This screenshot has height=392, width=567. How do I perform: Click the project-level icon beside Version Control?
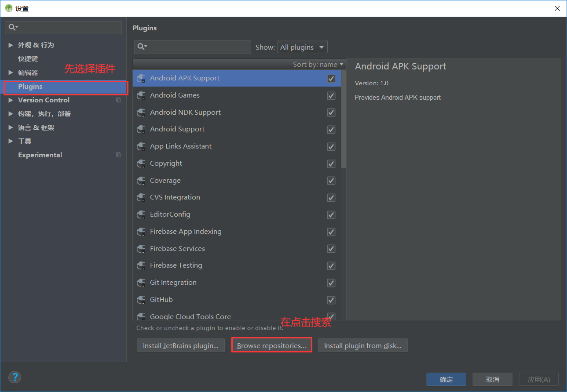click(x=118, y=100)
